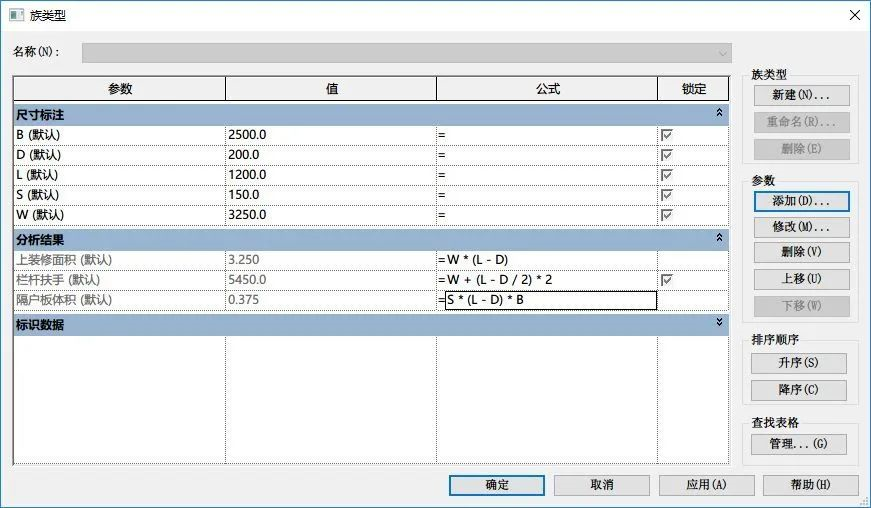Click 升序(S) sort ascending button

pos(799,363)
